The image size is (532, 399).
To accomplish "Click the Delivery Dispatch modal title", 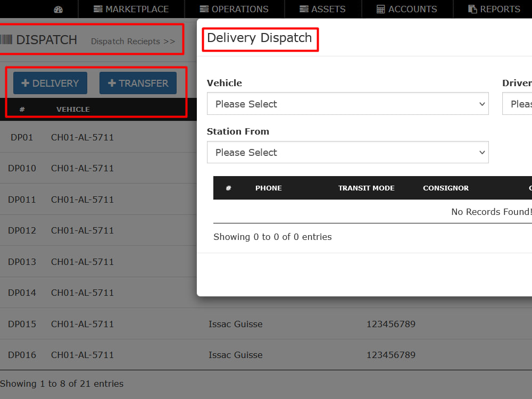I will [x=259, y=38].
